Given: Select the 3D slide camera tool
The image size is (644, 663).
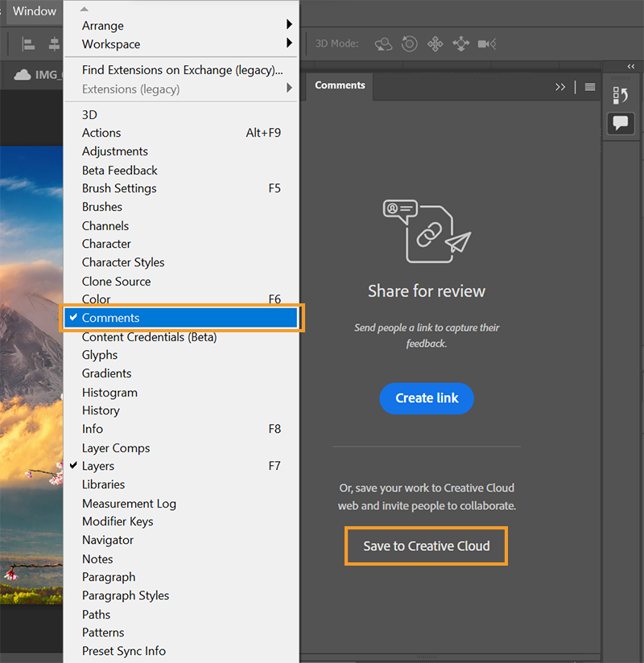Looking at the screenshot, I should (460, 44).
